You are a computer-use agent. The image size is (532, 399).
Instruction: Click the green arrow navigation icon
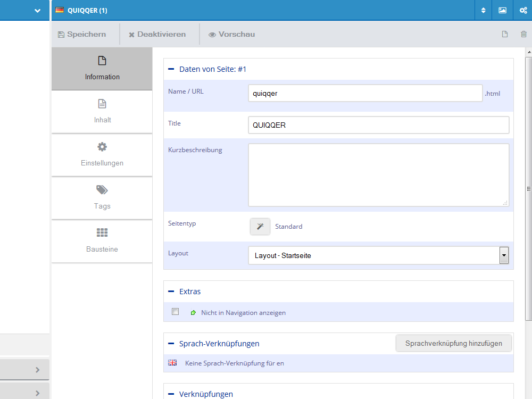(x=193, y=312)
